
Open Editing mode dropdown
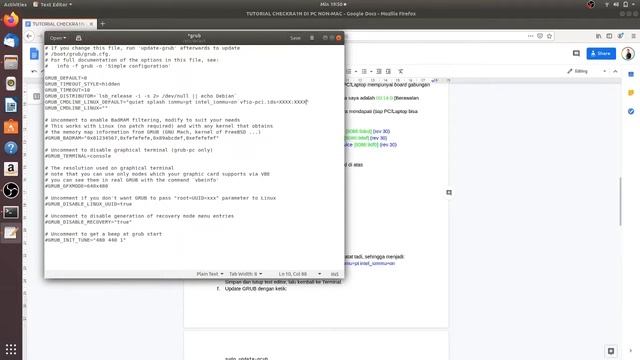tap(587, 71)
